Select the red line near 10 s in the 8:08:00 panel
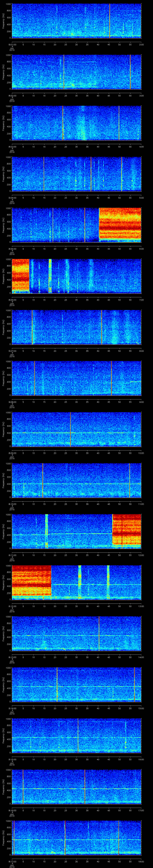The image size is (153, 868). (34, 378)
